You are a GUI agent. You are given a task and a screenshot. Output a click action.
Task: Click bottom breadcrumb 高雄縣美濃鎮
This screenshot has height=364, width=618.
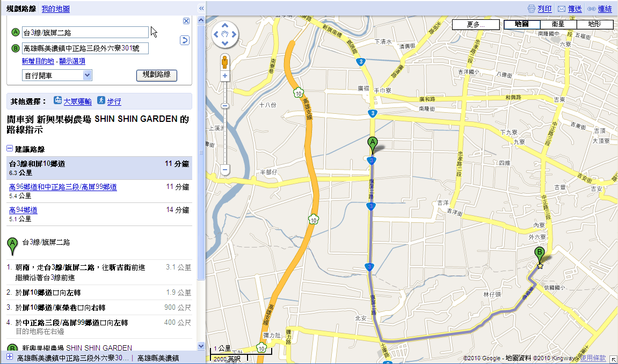tap(158, 358)
